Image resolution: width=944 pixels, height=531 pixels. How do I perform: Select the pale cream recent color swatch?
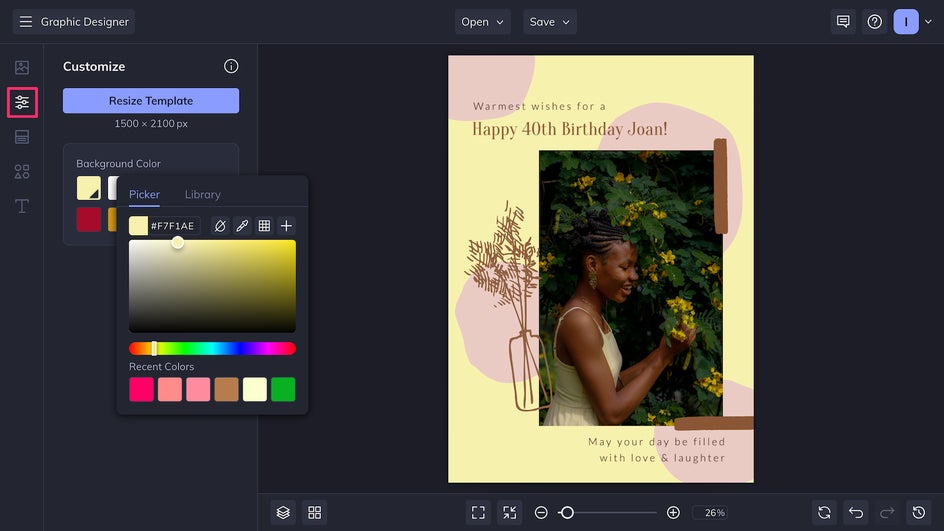pyautogui.click(x=255, y=390)
